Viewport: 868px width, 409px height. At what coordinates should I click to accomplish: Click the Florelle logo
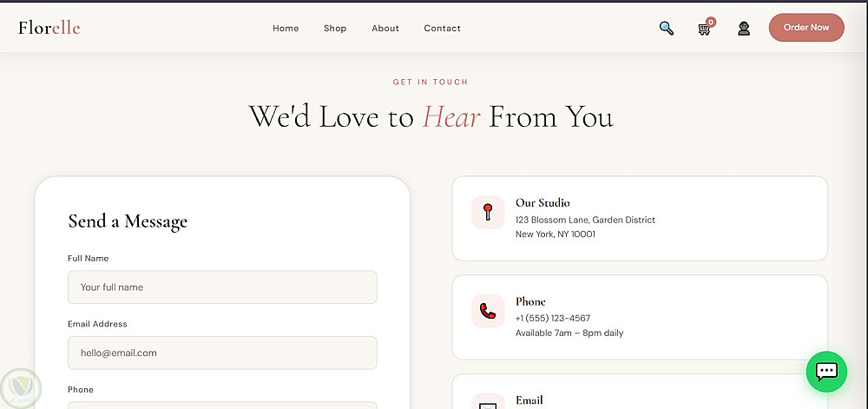(x=49, y=27)
